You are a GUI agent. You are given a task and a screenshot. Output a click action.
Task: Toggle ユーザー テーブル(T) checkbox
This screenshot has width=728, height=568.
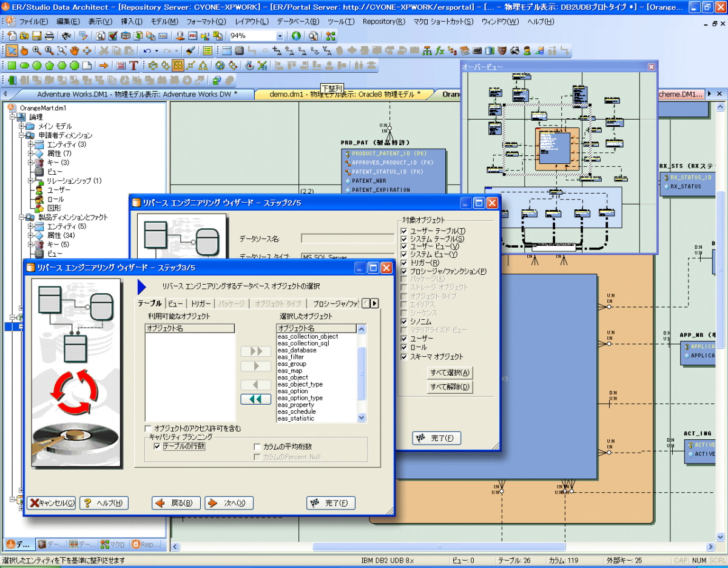(x=404, y=231)
